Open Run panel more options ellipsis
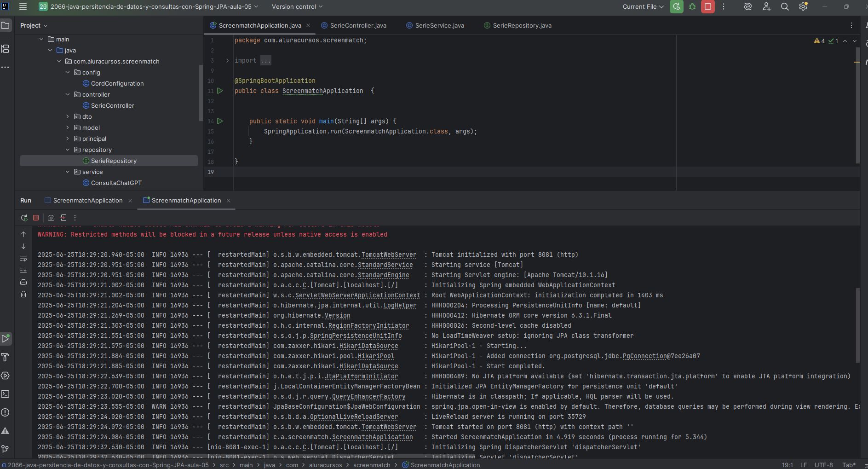Screen dimensions: 868x469 (x=75, y=218)
